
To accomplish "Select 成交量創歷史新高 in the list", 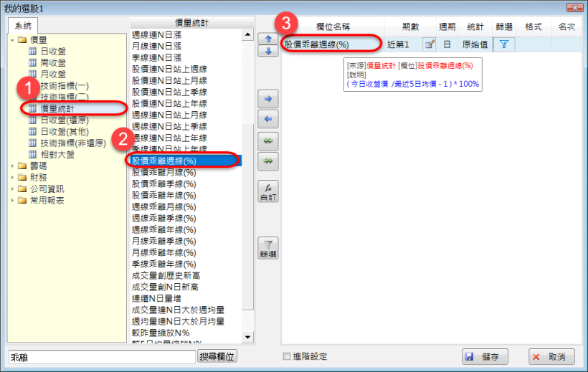I will [x=166, y=276].
